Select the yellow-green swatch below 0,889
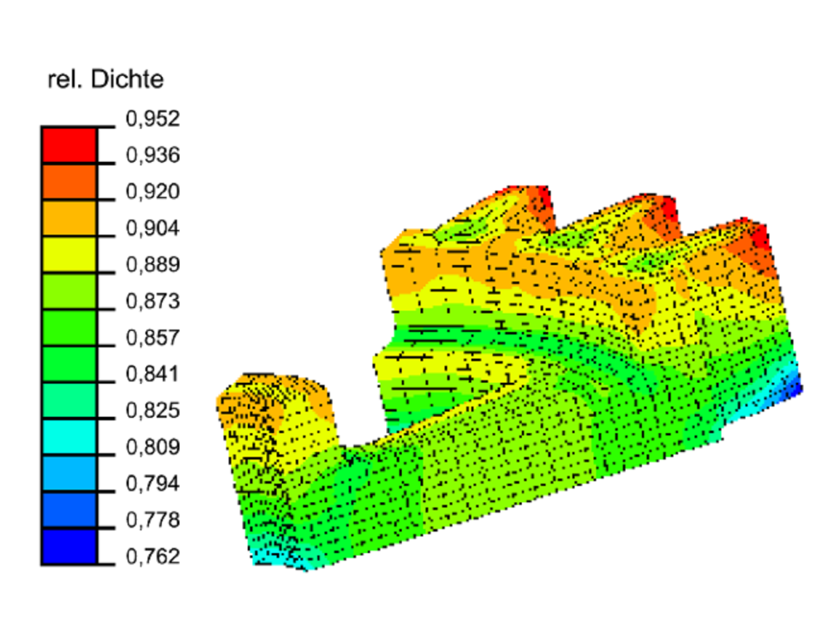This screenshot has height=630, width=840. coord(69,291)
